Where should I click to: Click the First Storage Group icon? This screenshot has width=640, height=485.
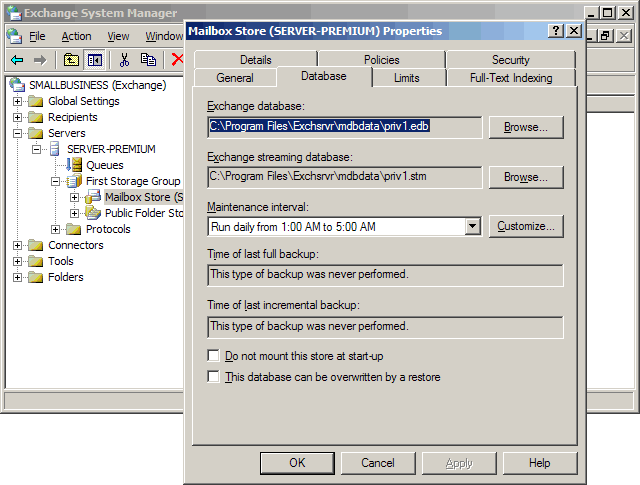pos(74,181)
